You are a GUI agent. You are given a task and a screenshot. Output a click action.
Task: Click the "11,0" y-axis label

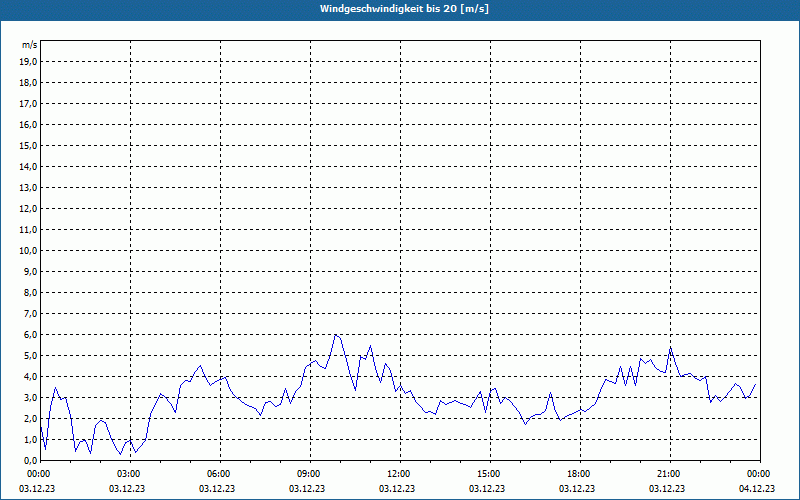tap(28, 230)
